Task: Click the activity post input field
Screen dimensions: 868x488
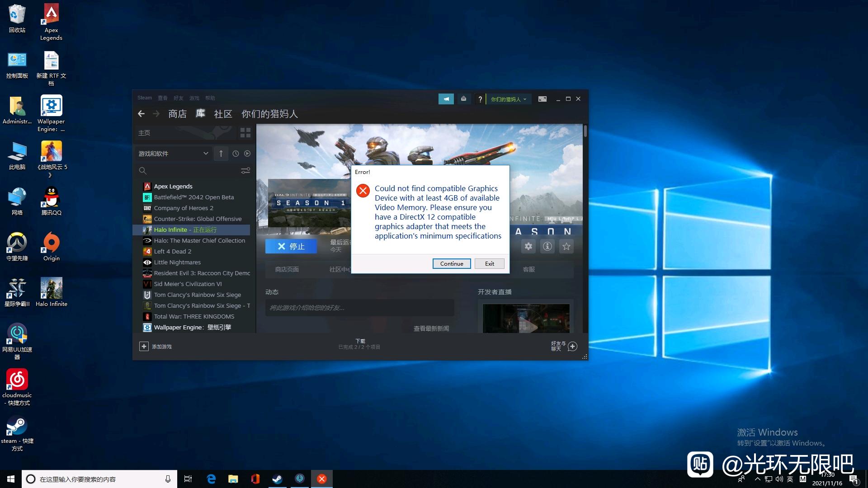Action: 359,308
